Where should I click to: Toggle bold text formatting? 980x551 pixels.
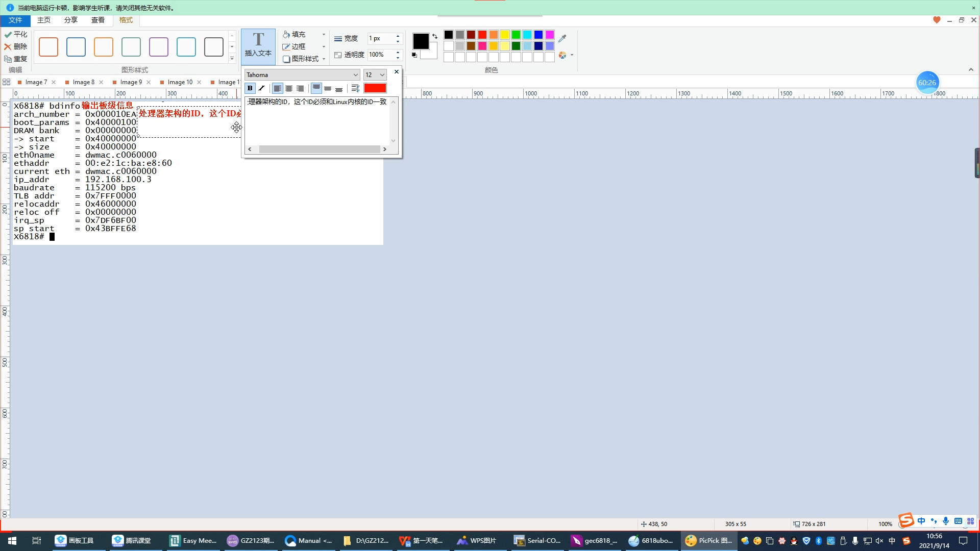[250, 88]
